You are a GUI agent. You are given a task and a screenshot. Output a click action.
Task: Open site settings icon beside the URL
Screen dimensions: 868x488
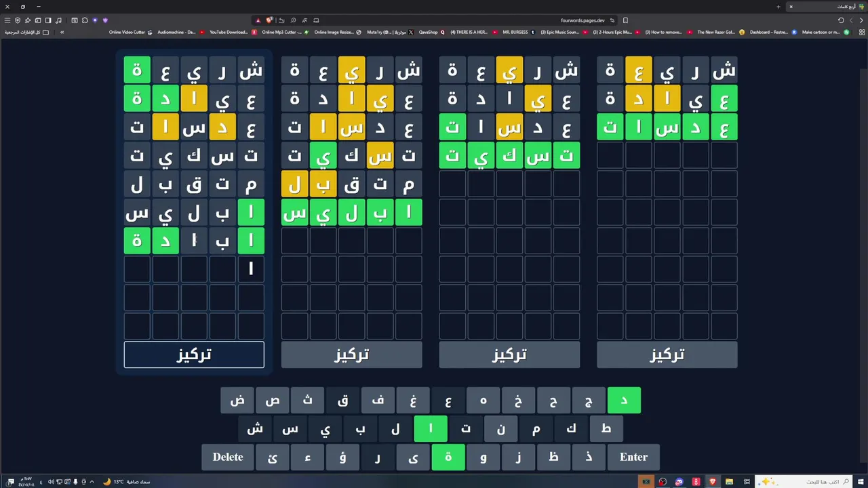[612, 20]
